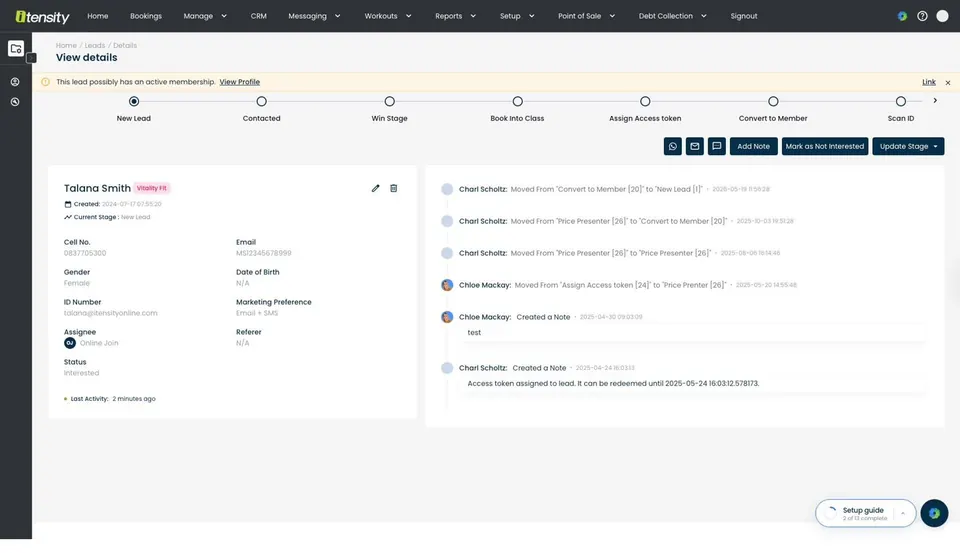Screen dimensions: 960x553
Task: Click the itensity logo
Action: point(42,17)
